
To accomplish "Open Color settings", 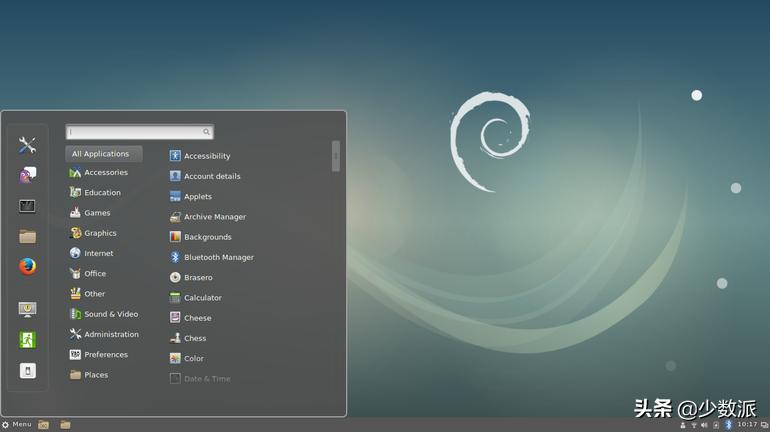I will point(186,358).
